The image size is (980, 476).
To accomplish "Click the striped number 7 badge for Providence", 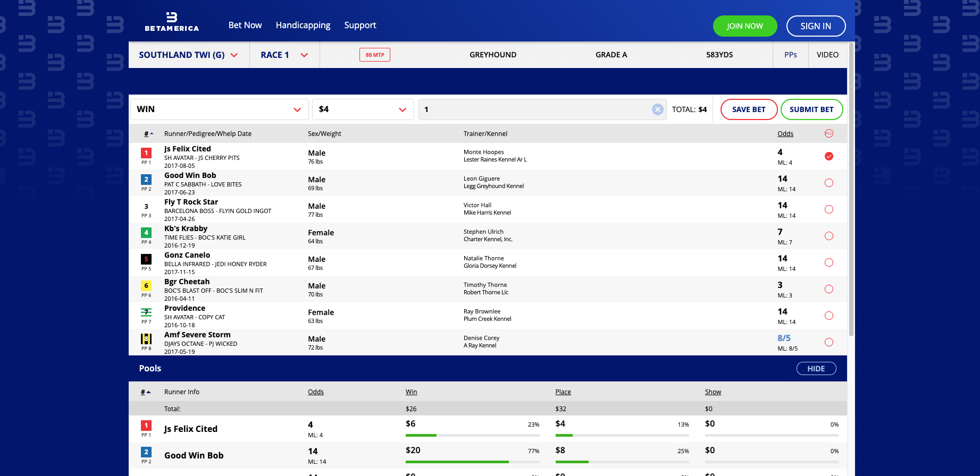I will (146, 312).
